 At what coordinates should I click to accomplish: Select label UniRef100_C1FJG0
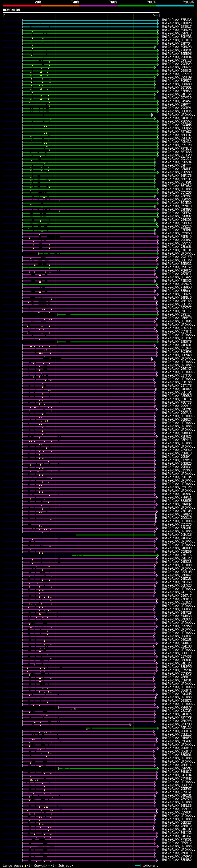pos(176,582)
